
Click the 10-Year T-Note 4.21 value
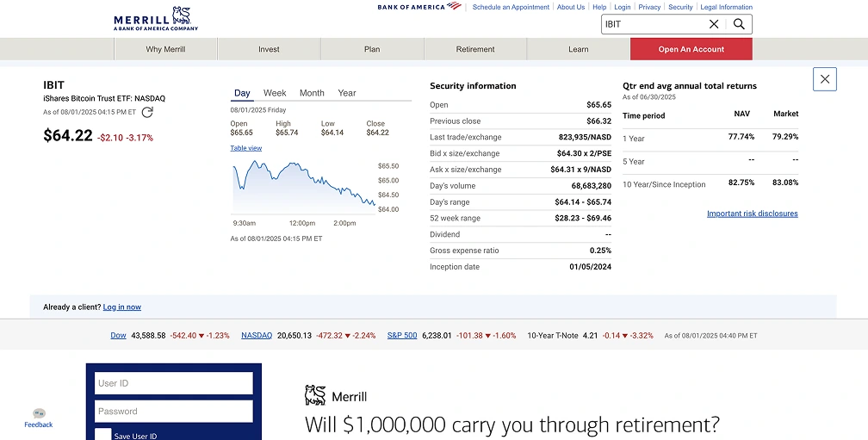pyautogui.click(x=590, y=336)
